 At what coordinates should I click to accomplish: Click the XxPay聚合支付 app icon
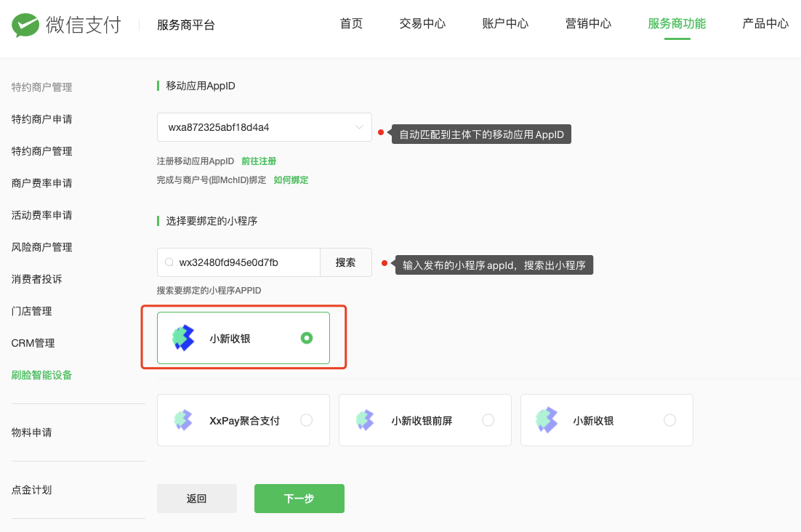point(183,420)
